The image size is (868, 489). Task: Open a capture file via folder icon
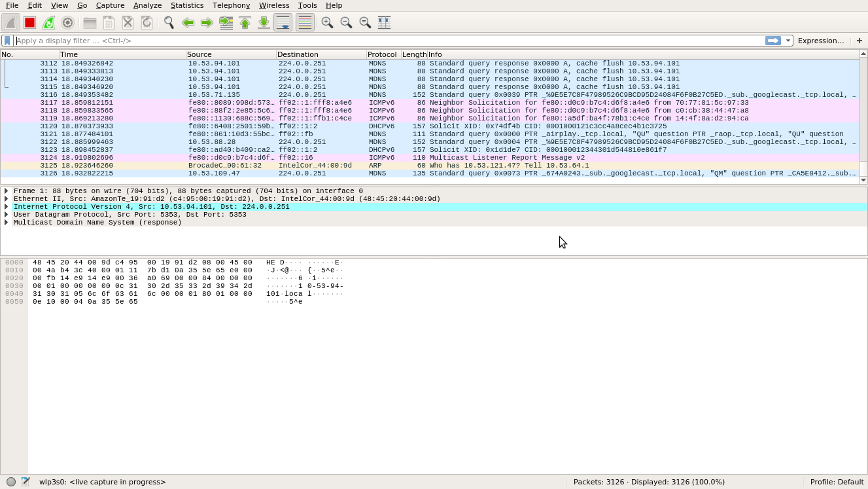pyautogui.click(x=90, y=22)
